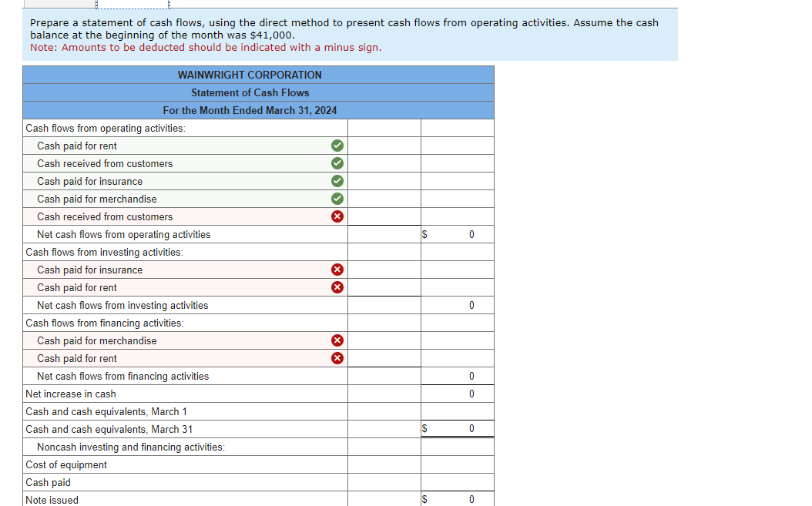Click the checkmark beside Cash paid for merchandise

(x=337, y=198)
